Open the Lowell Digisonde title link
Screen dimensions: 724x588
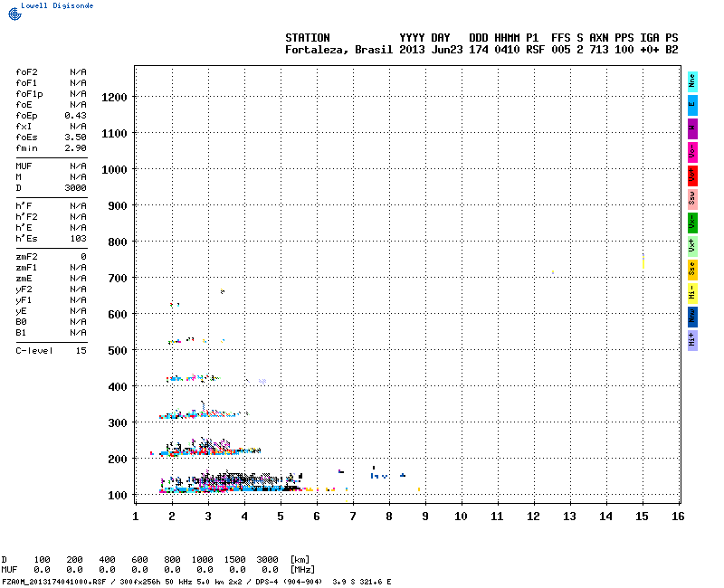[x=57, y=5]
